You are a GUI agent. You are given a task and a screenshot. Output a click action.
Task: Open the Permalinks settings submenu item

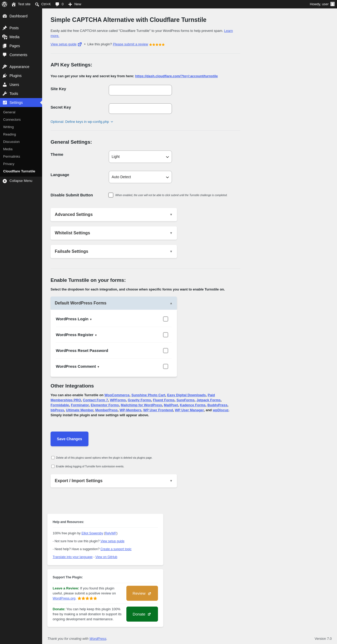coord(12,157)
